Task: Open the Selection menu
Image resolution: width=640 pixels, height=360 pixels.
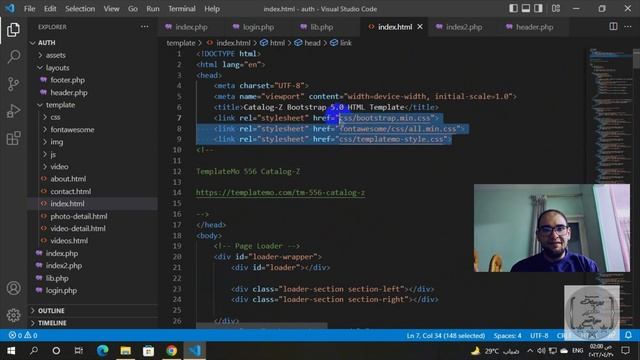Action: click(x=80, y=9)
